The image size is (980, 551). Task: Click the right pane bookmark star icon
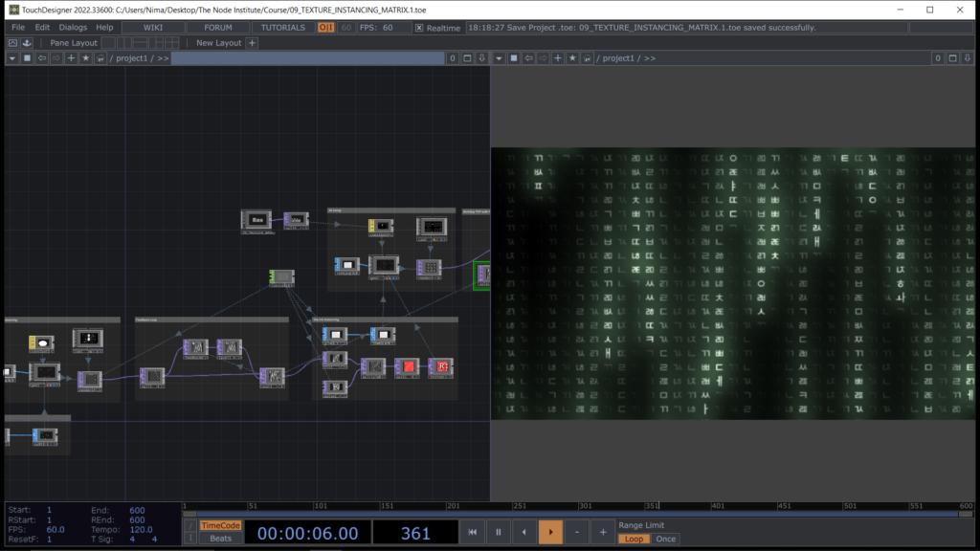coord(572,58)
